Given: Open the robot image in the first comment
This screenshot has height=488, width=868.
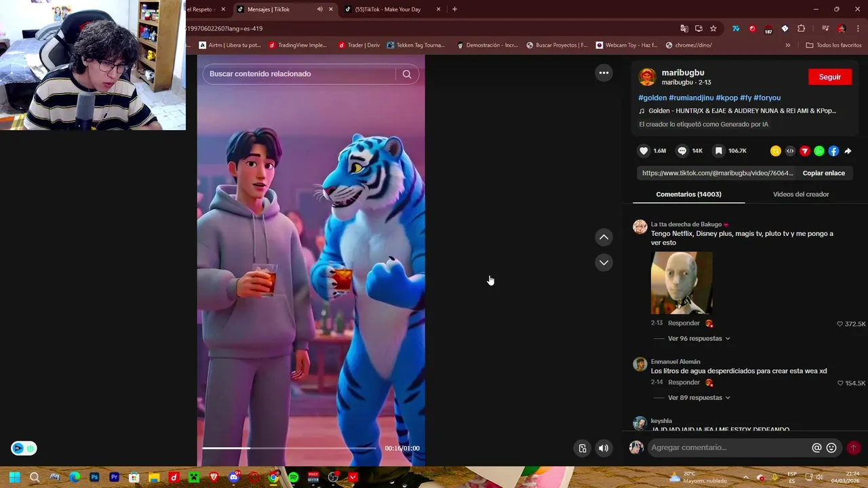Looking at the screenshot, I should pos(682,283).
